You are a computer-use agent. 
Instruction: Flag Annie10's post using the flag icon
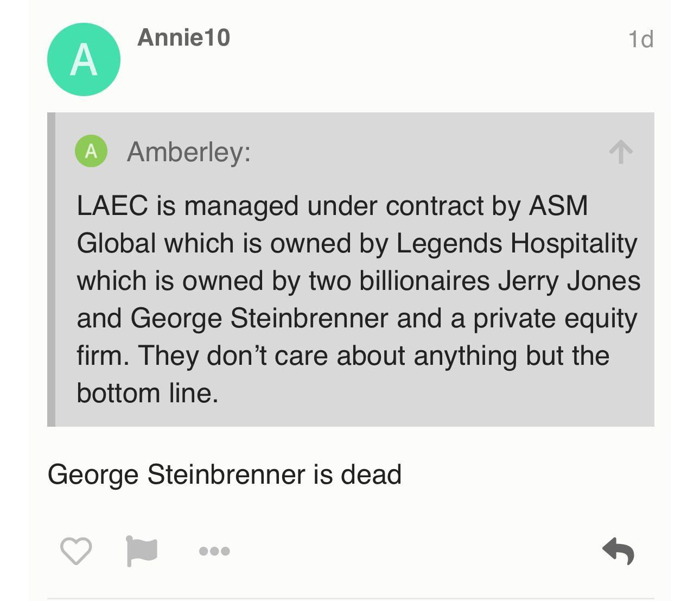click(x=141, y=551)
